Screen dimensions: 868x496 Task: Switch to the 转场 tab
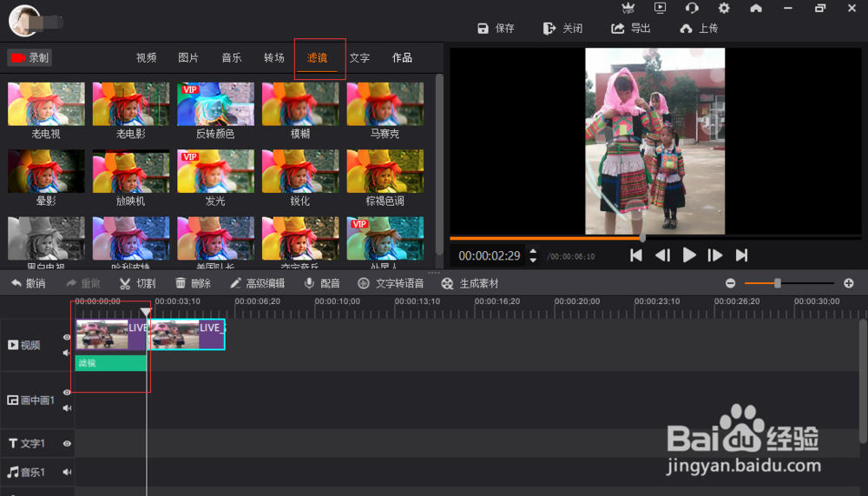(274, 57)
